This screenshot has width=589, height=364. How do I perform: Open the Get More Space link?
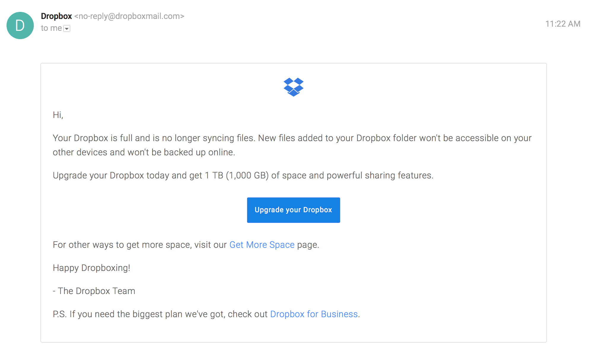coord(262,245)
